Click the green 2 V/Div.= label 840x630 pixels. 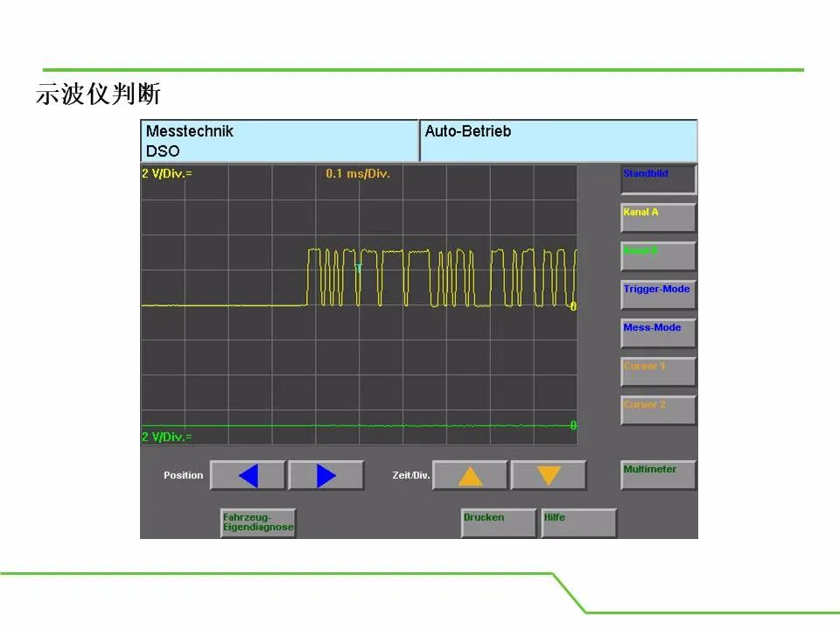tap(166, 437)
